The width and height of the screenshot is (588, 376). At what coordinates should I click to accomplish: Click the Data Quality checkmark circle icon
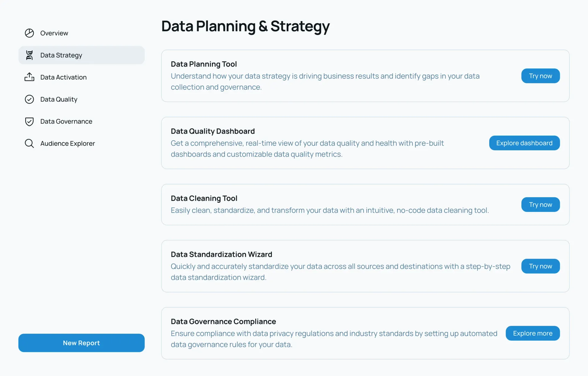29,99
